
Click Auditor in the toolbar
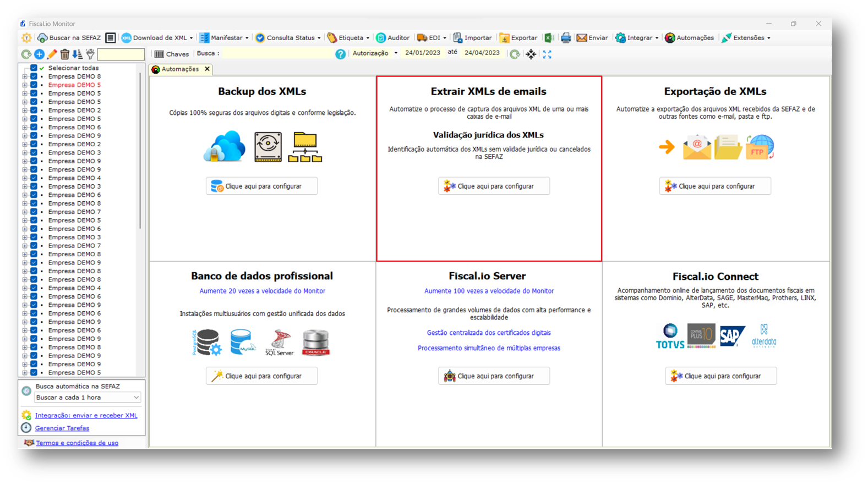click(393, 38)
